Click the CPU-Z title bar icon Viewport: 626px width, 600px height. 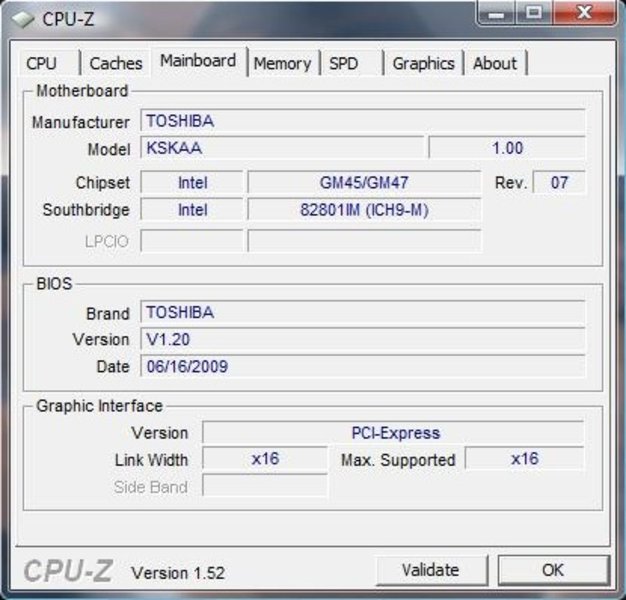[x=23, y=19]
